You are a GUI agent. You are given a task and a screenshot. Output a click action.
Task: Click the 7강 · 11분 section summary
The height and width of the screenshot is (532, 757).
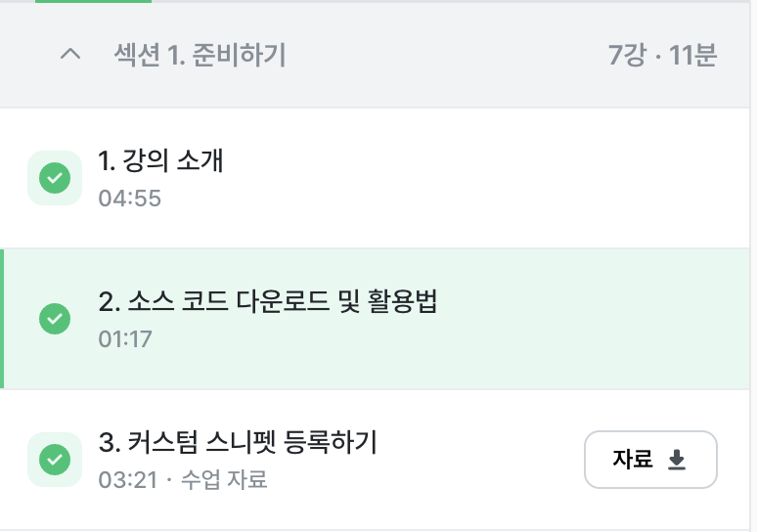click(662, 55)
